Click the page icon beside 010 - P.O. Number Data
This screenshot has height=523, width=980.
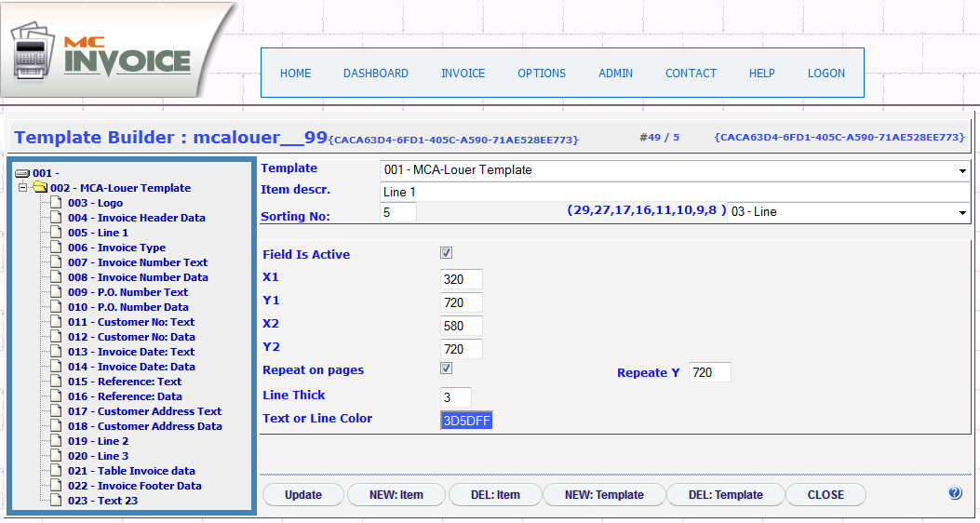point(57,307)
